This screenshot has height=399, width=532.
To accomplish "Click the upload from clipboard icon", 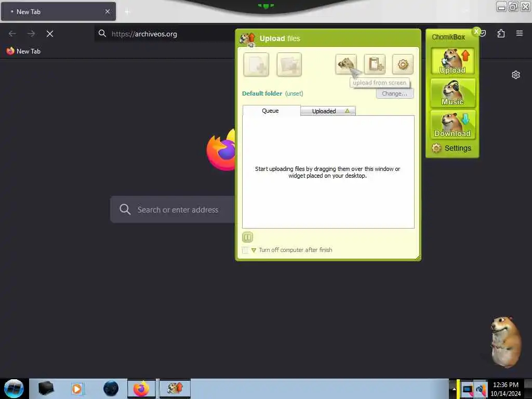I will (375, 64).
